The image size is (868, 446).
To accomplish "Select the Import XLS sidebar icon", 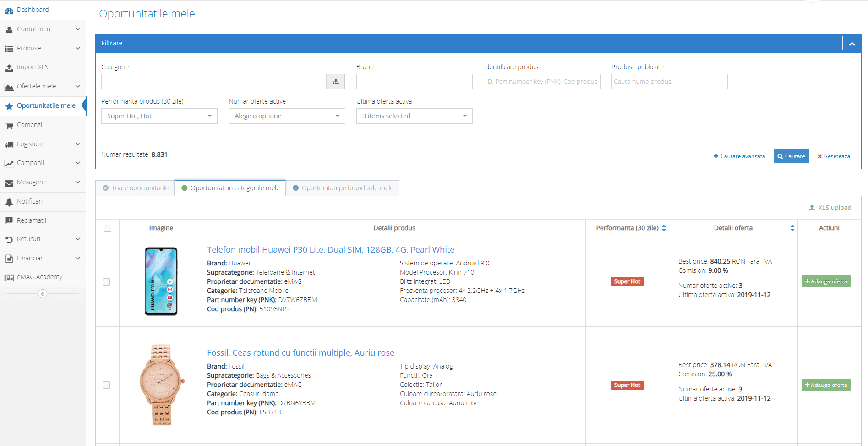I will point(9,67).
